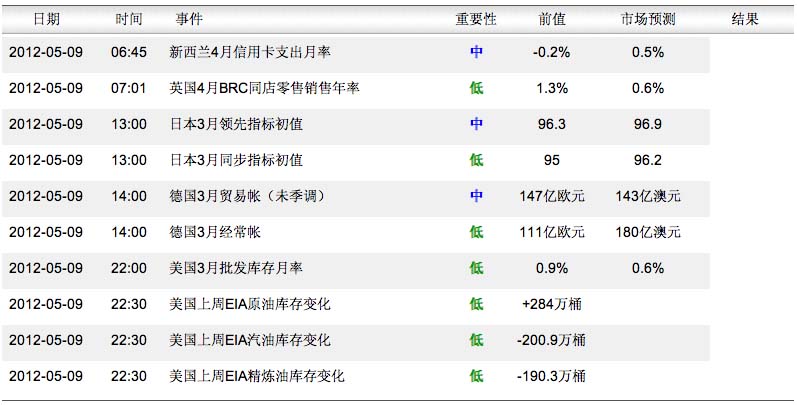The width and height of the screenshot is (797, 405).
Task: Open the 美国上周EIA原油库存变化 event
Action: [250, 304]
